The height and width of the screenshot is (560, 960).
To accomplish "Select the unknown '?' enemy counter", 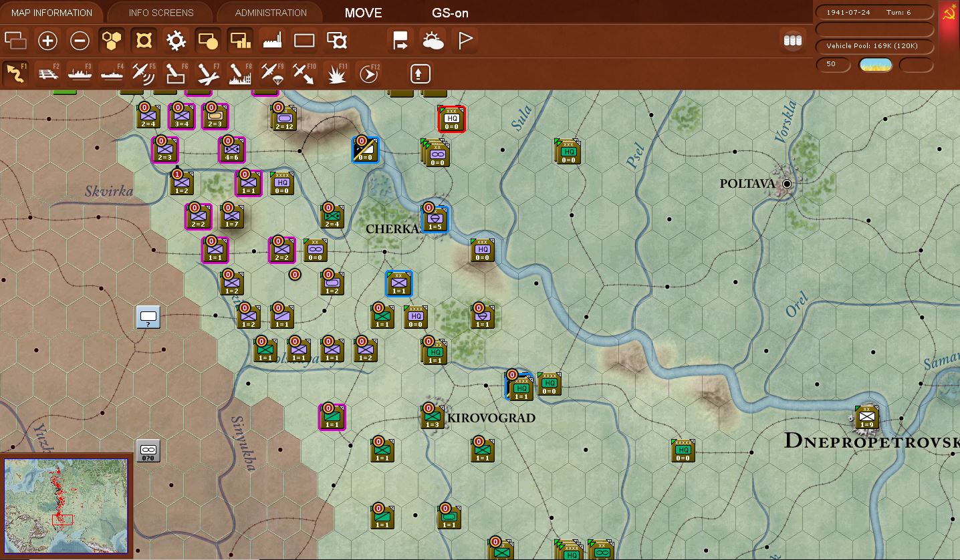I will [148, 317].
